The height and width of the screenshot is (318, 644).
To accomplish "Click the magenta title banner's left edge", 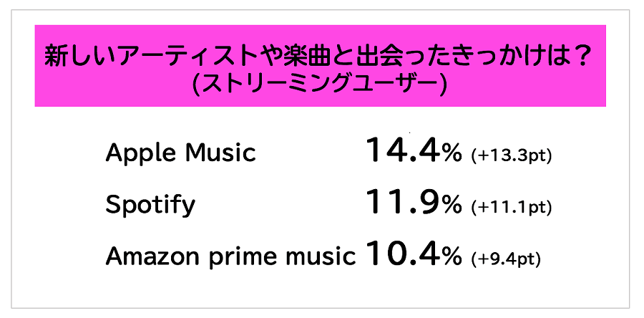I will click(x=39, y=66).
